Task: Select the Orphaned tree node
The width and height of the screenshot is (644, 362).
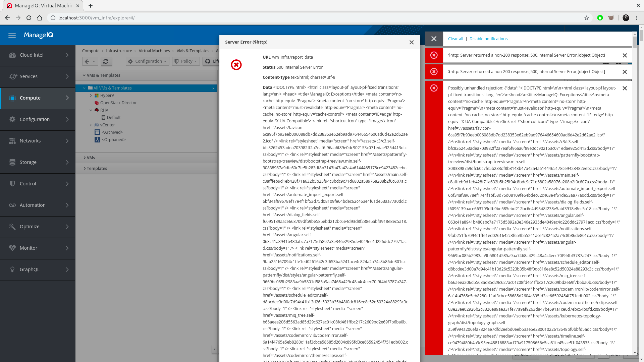Action: tap(114, 140)
